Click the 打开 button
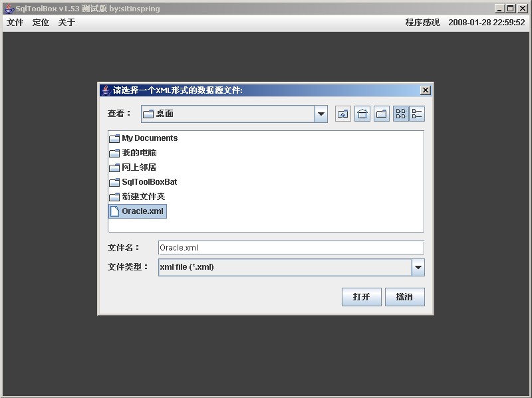The image size is (532, 398). [x=361, y=297]
